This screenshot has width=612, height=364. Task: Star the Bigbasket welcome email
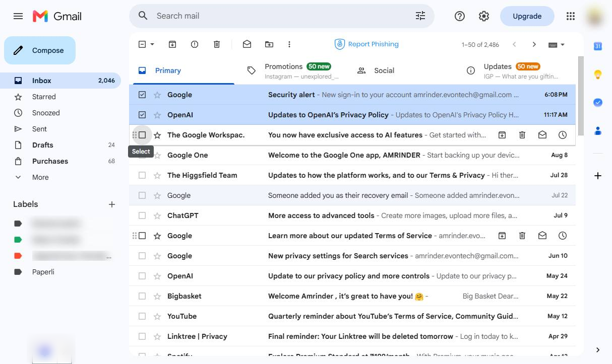click(x=157, y=296)
